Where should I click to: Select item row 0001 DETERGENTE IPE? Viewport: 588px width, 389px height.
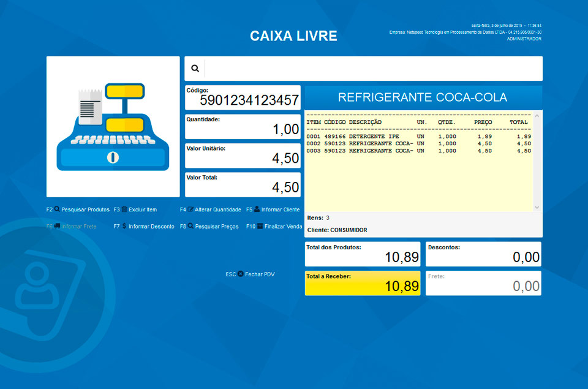pos(418,137)
